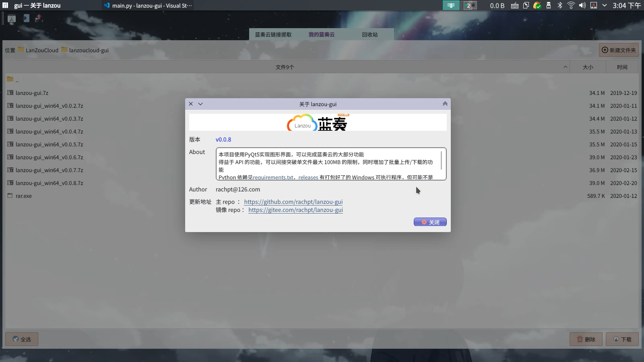Image resolution: width=644 pixels, height=362 pixels.
Task: Click the executable icon next to rar.exe
Action: point(10,195)
